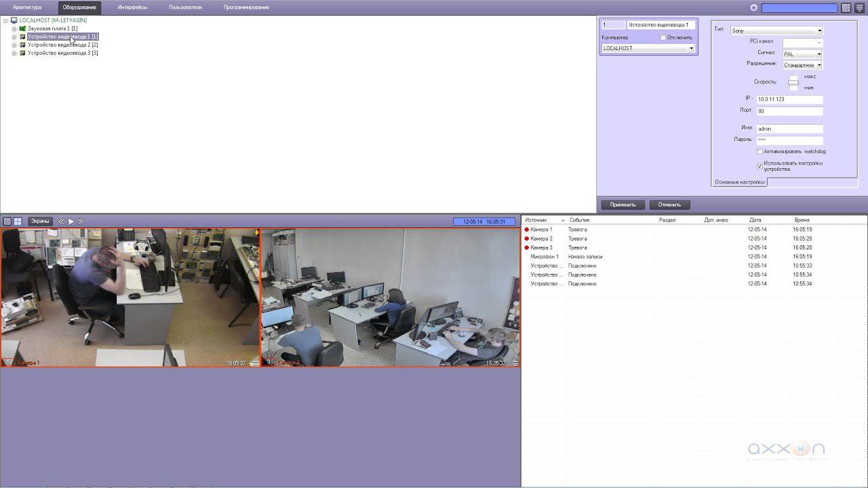Open the Оборудование tab
This screenshot has height=488, width=868.
pos(79,7)
